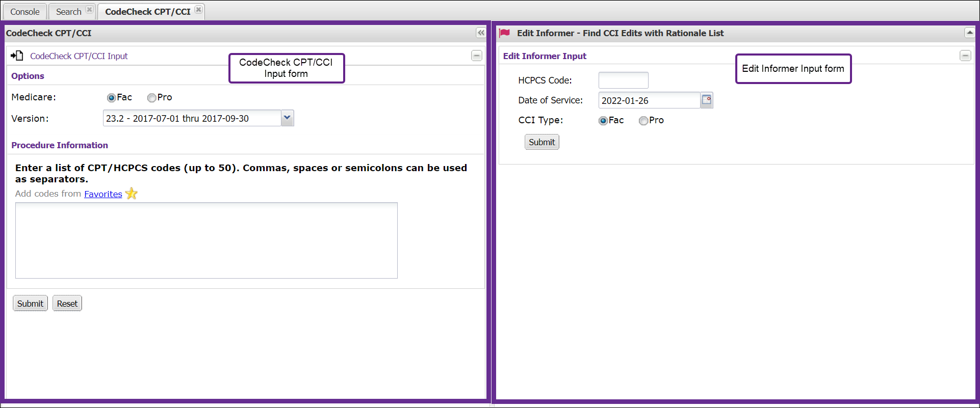Open the Version dropdown list

[x=287, y=118]
